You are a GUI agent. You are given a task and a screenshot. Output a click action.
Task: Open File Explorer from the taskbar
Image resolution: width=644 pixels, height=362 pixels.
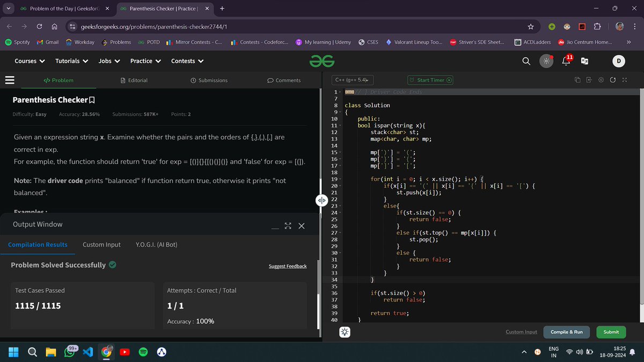pos(50,352)
